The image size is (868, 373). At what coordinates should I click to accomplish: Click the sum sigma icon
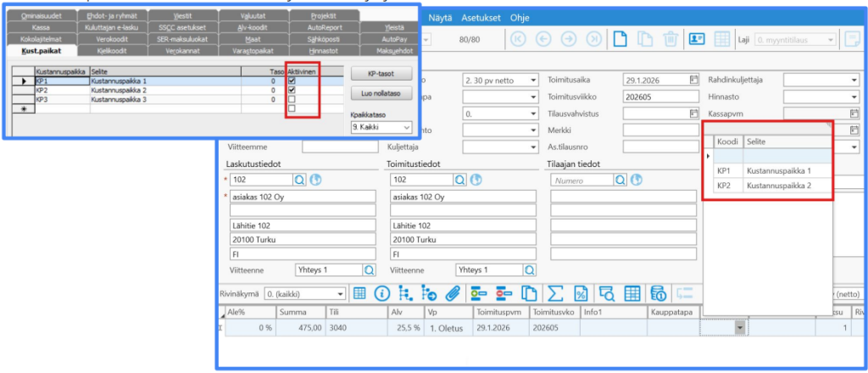pyautogui.click(x=556, y=294)
